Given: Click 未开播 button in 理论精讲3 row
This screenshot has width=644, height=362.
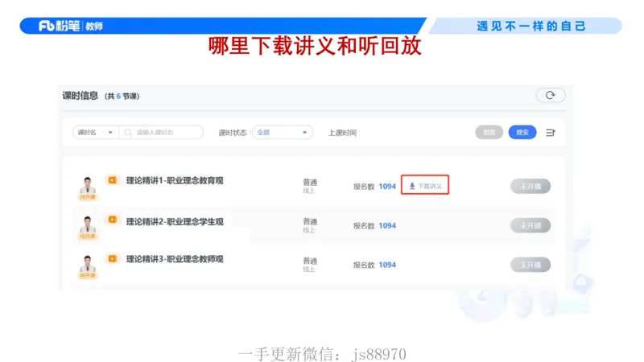Looking at the screenshot, I should [x=530, y=265].
